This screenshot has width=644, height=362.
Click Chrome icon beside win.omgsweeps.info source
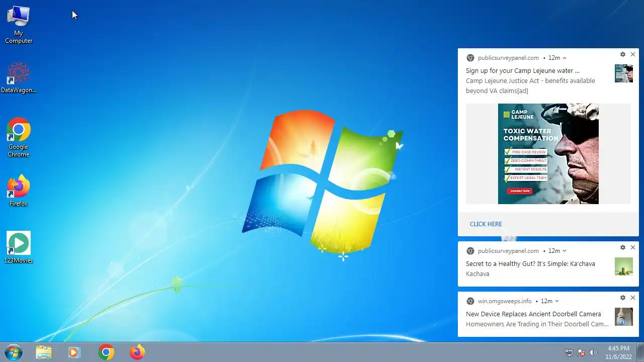[x=470, y=301]
